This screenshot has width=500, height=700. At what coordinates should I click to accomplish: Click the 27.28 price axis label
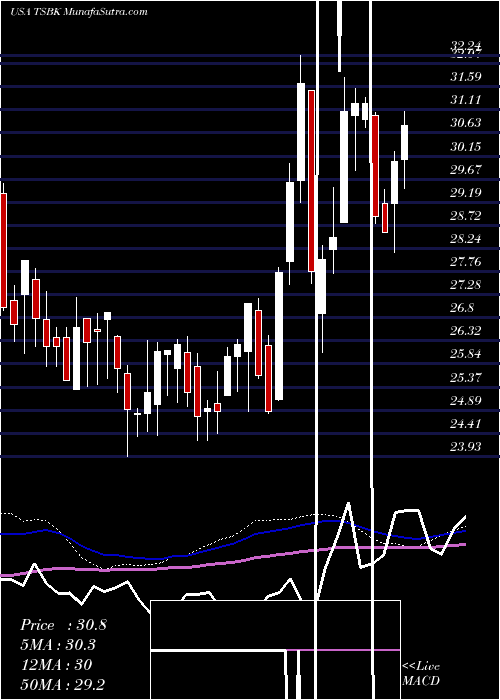click(x=466, y=285)
